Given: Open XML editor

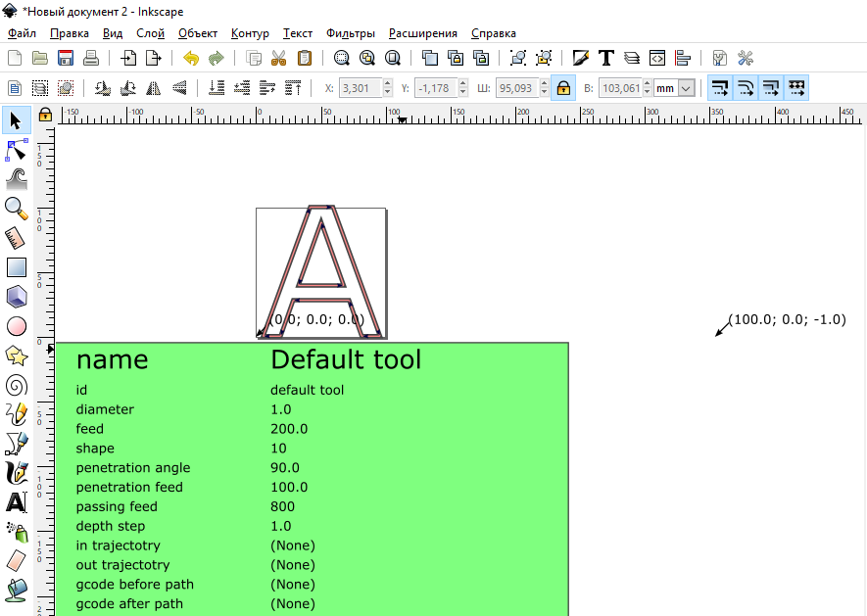Looking at the screenshot, I should tap(657, 58).
